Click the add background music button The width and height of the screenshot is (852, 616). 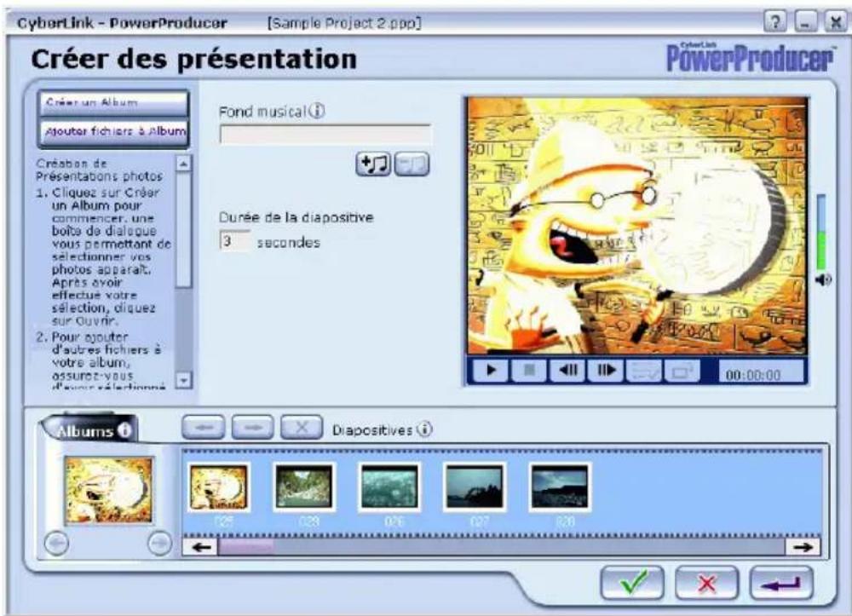[x=373, y=164]
